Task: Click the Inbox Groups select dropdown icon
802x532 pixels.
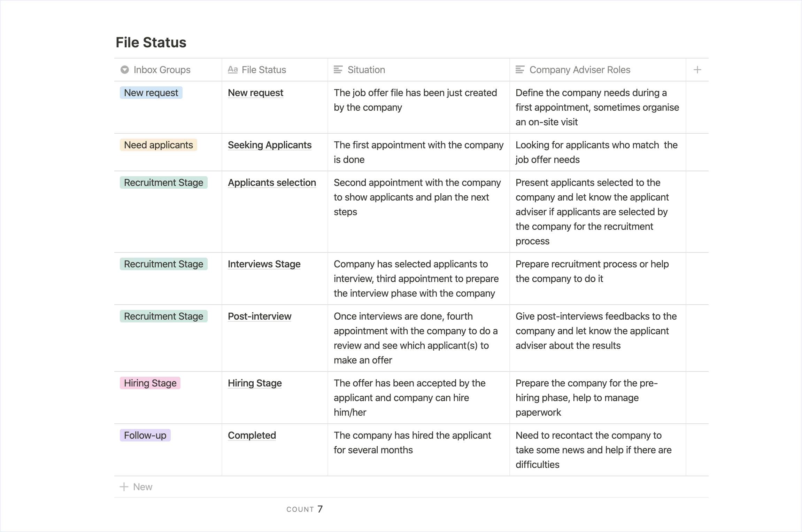Action: 124,70
